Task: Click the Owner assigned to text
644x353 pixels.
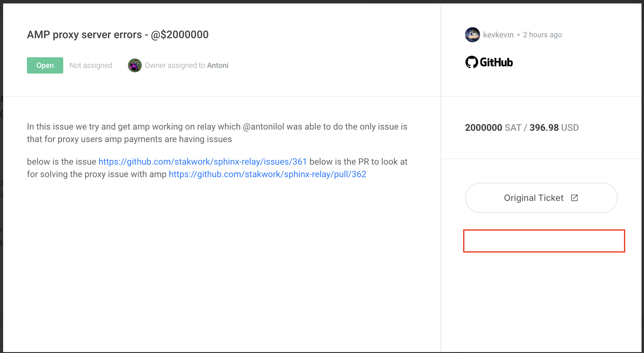Action: click(175, 65)
